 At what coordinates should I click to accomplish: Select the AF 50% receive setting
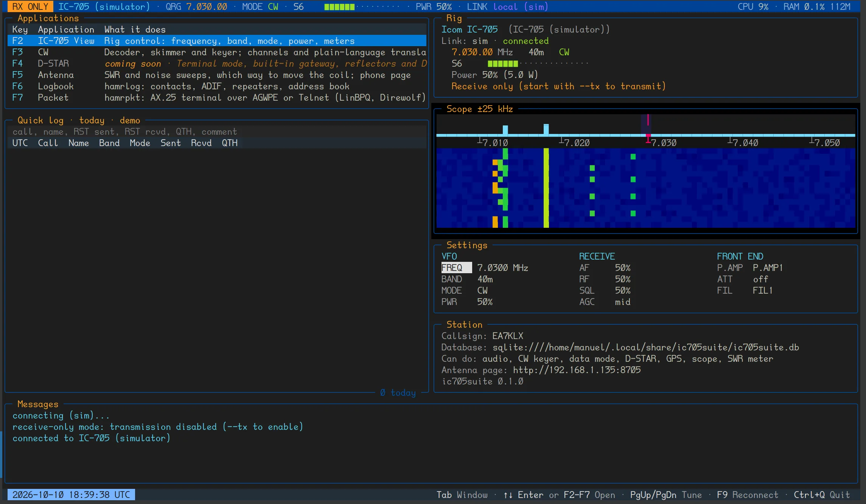click(605, 268)
